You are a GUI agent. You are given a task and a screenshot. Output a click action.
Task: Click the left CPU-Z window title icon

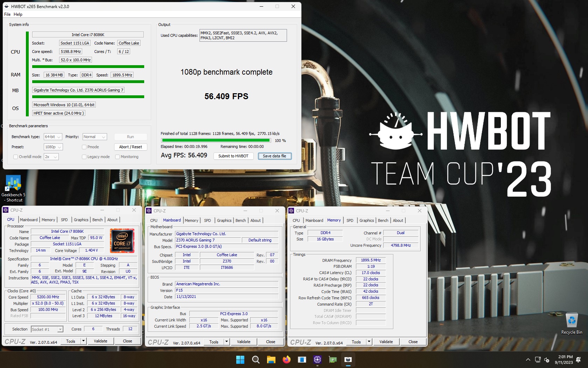(x=6, y=210)
